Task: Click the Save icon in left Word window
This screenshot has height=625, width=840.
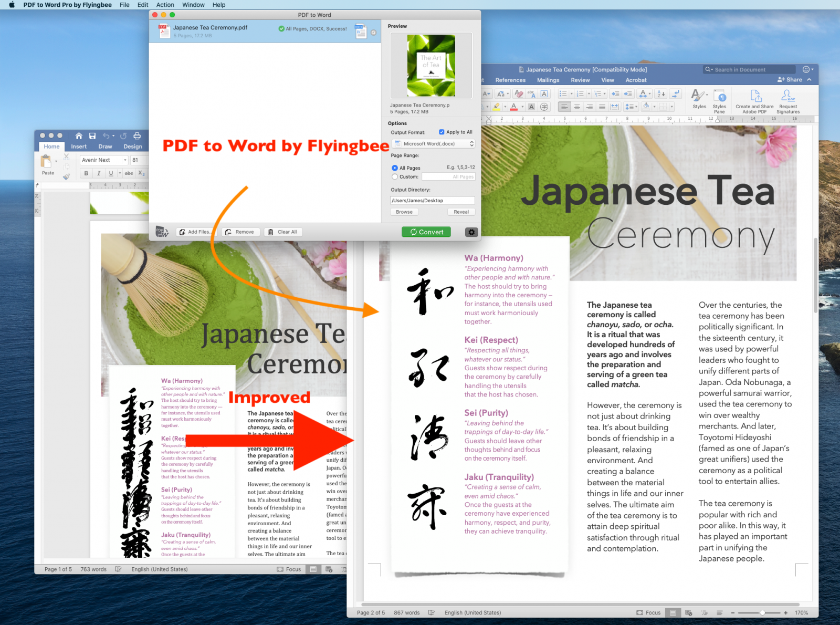Action: point(92,136)
